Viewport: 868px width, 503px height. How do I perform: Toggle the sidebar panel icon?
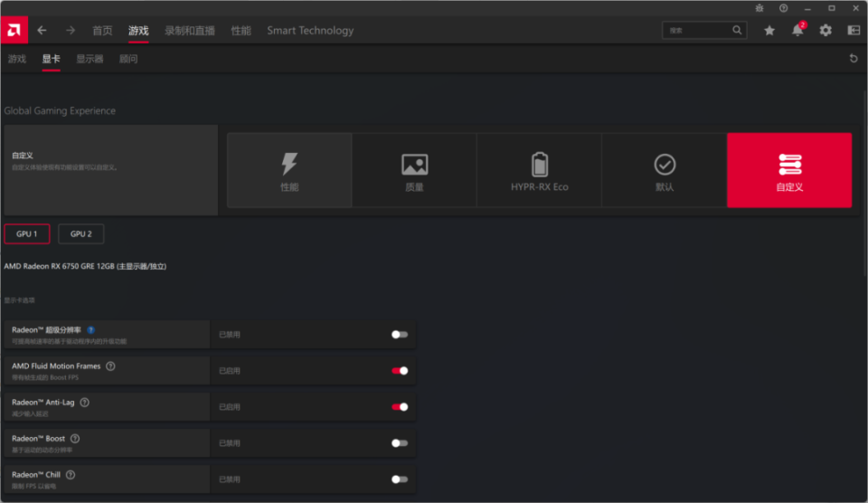point(854,31)
